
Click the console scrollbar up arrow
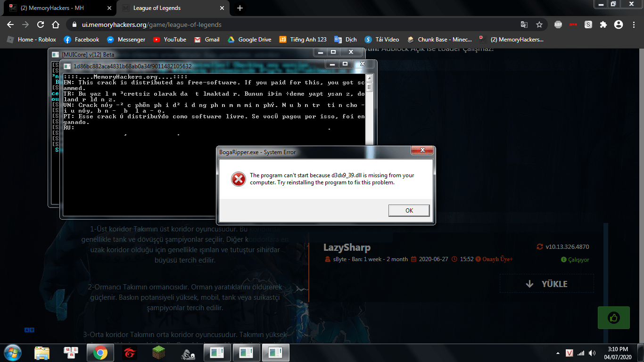click(370, 78)
